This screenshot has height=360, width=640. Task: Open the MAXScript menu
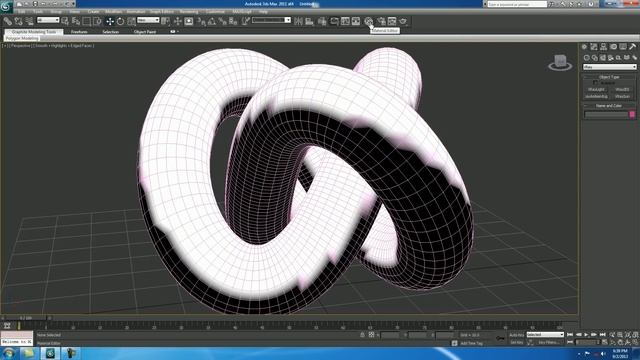click(x=242, y=11)
